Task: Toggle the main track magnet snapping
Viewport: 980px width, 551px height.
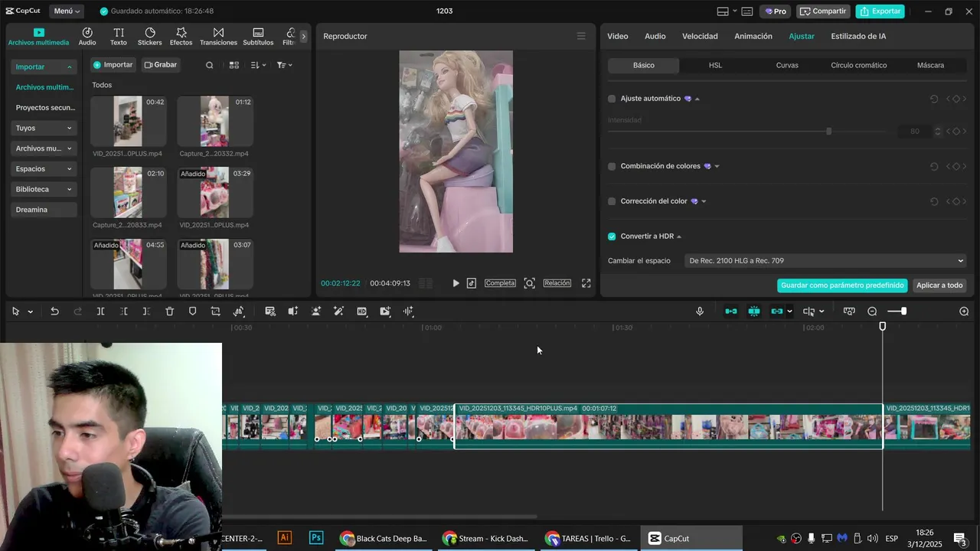Action: coord(731,311)
